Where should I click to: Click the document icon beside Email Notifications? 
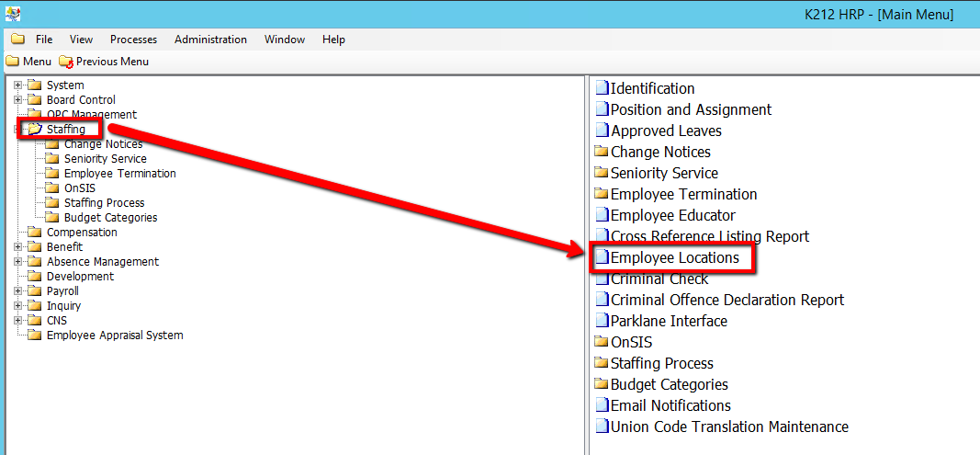tap(603, 406)
